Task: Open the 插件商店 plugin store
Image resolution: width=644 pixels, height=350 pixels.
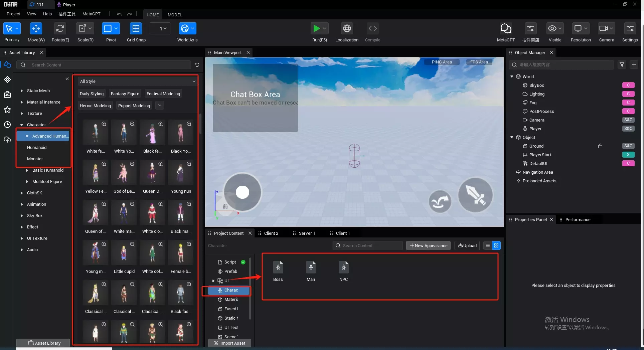Action: pos(530,29)
